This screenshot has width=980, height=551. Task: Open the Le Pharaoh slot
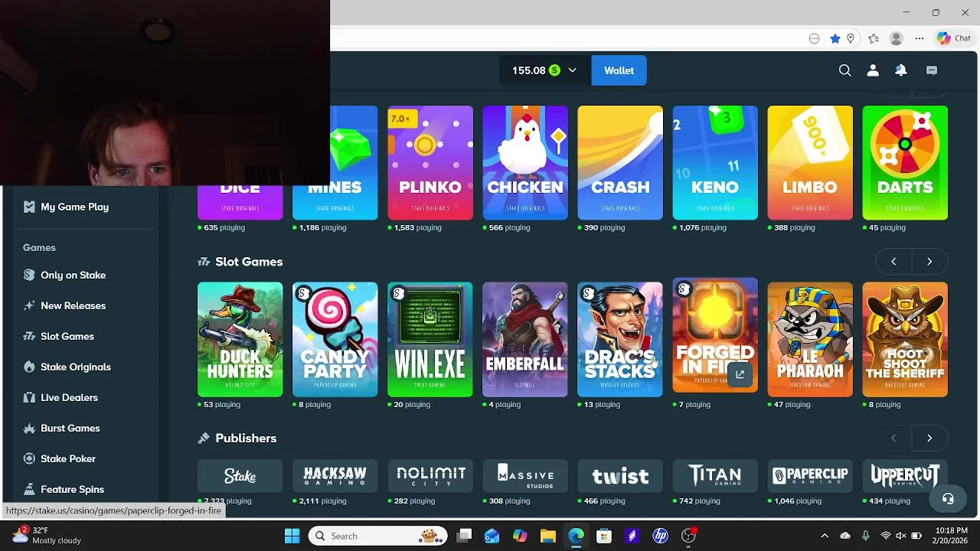click(x=810, y=340)
